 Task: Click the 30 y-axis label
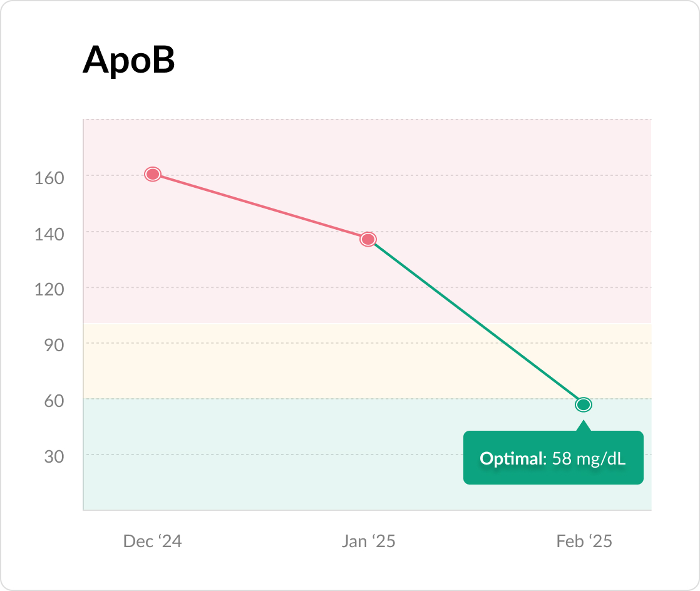tap(53, 457)
